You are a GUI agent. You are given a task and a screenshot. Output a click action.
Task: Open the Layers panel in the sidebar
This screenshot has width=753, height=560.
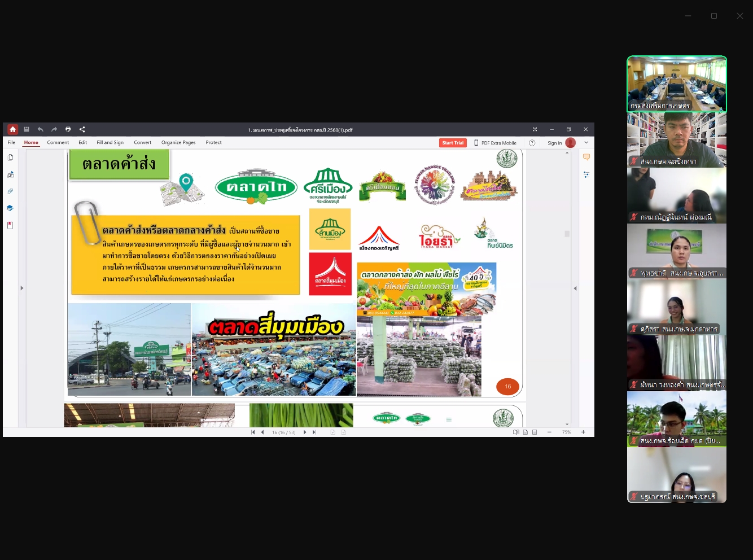(10, 208)
